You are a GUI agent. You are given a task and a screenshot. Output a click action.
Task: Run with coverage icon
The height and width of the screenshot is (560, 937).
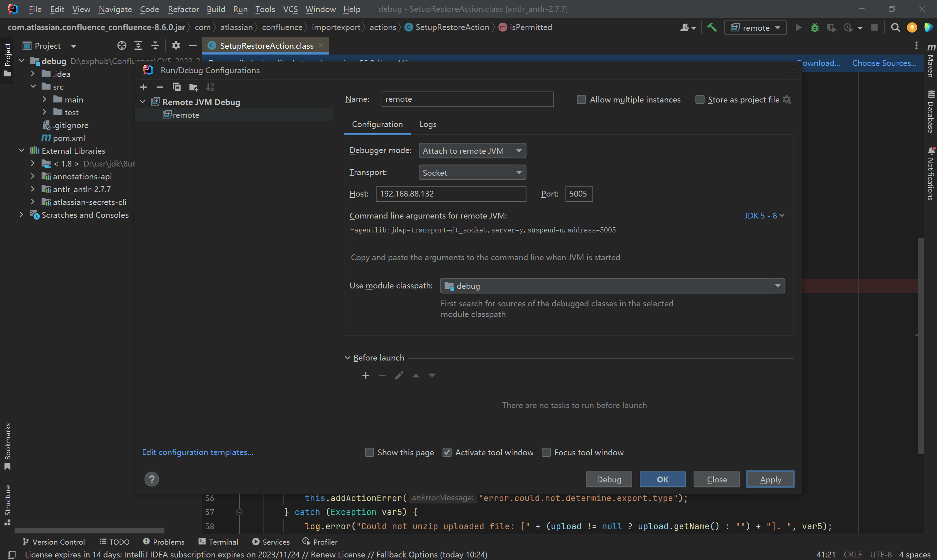coord(831,27)
